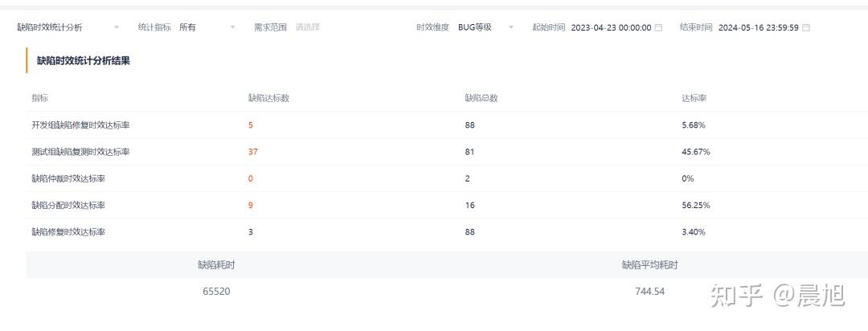868x331 pixels.
Task: Select the 开发组缺陷修复时效达标率 row label
Action: [x=80, y=125]
